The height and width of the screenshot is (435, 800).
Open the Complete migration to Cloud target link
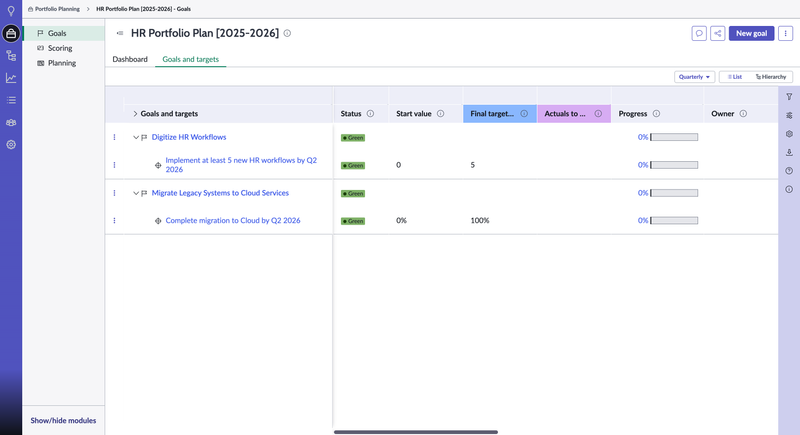point(232,220)
